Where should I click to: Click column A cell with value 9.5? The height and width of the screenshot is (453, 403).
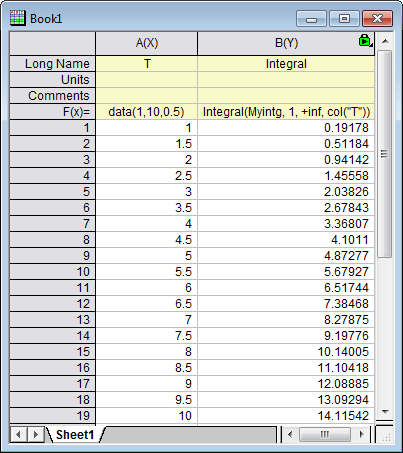[147, 400]
